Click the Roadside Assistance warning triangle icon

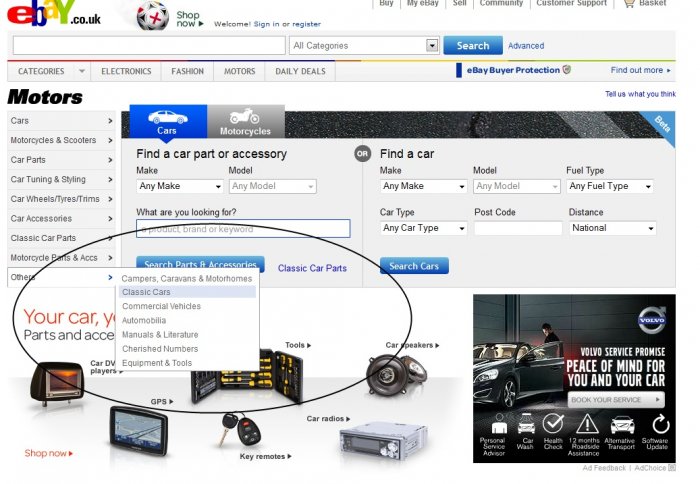pos(587,424)
